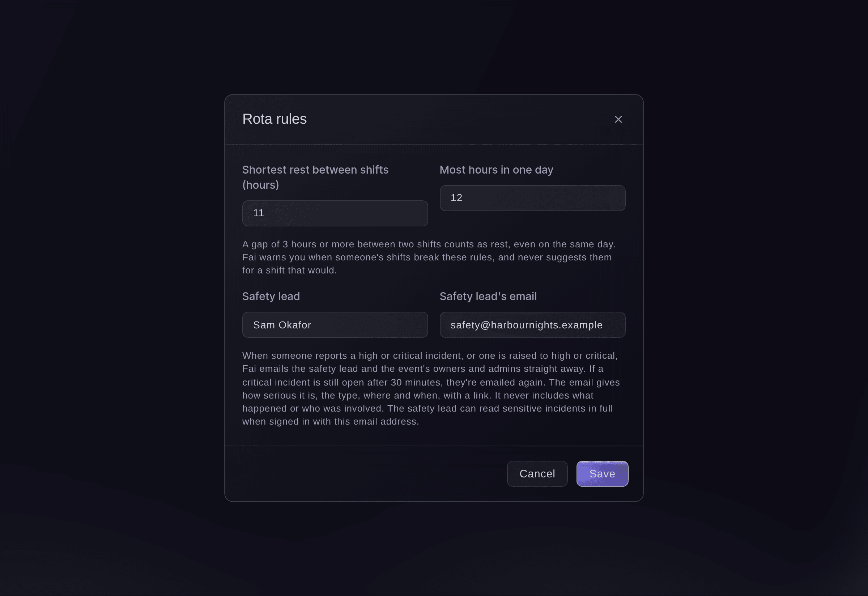The image size is (868, 596).
Task: Save the rota rules
Action: tap(602, 474)
